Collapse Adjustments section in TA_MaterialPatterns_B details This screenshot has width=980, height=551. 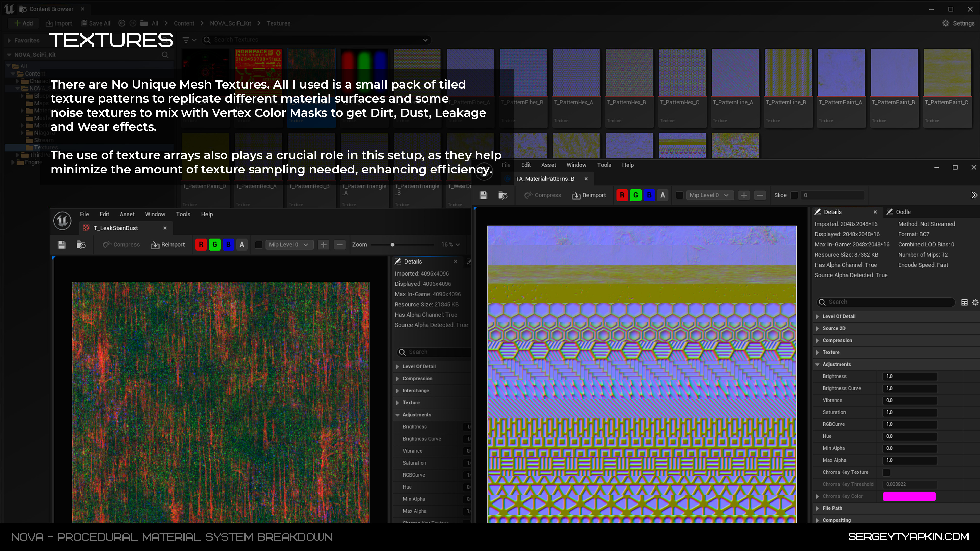pyautogui.click(x=817, y=364)
